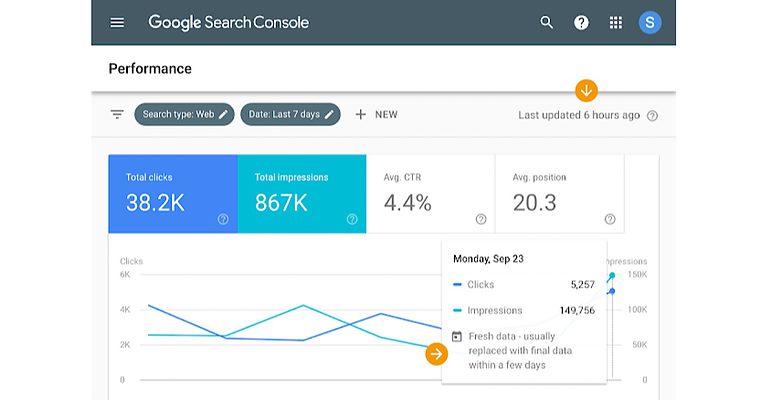Open help icon on Avg. position card

click(x=610, y=219)
